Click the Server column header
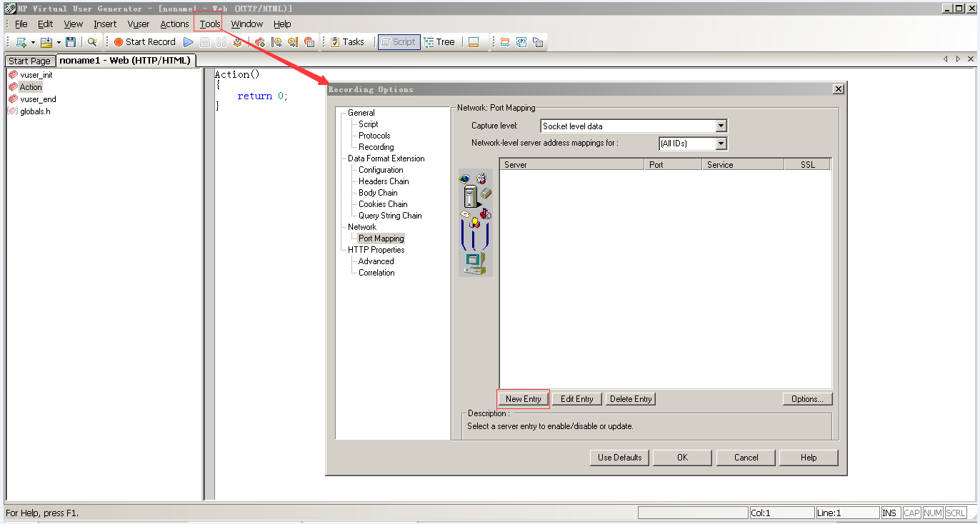The height and width of the screenshot is (524, 980). [x=572, y=164]
